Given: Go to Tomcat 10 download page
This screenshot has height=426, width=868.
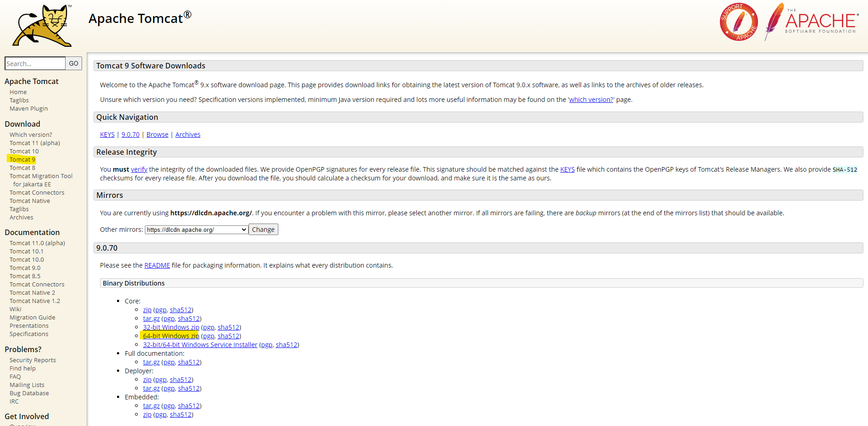Looking at the screenshot, I should pyautogui.click(x=24, y=151).
